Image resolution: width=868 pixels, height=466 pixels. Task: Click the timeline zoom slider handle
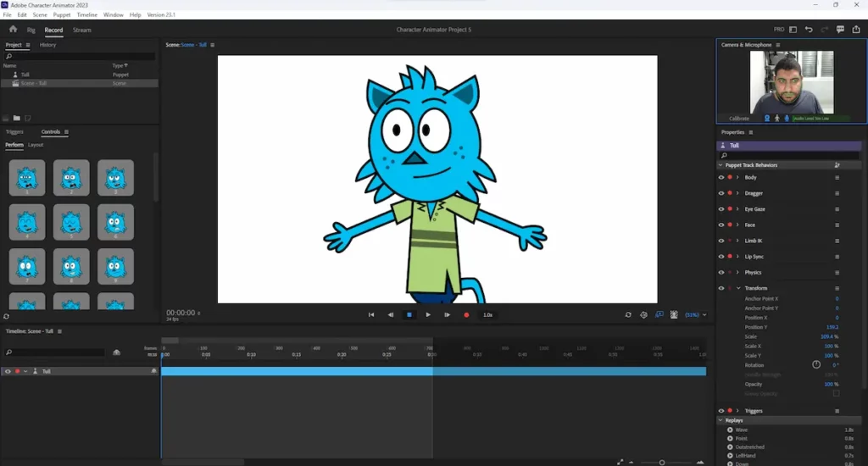point(661,462)
